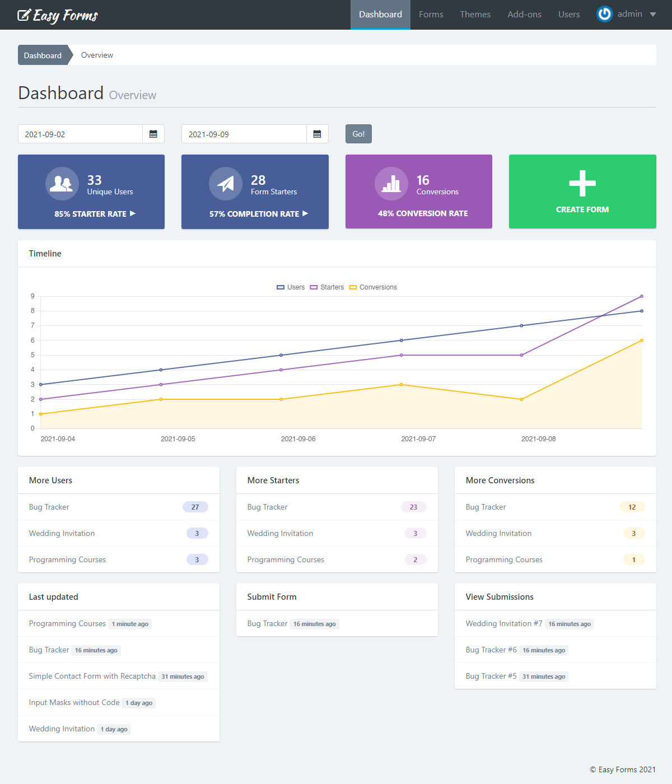This screenshot has width=672, height=784.
Task: Toggle Users series in chart legend
Action: point(291,287)
